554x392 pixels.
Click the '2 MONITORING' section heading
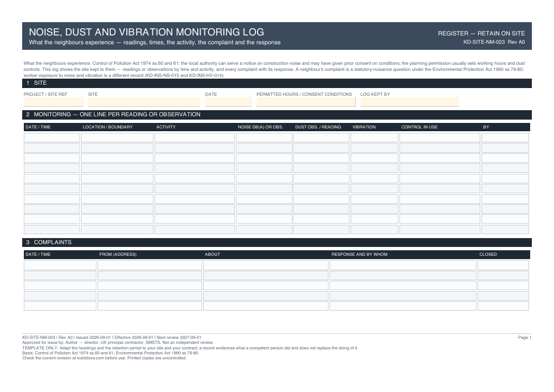[277, 115]
